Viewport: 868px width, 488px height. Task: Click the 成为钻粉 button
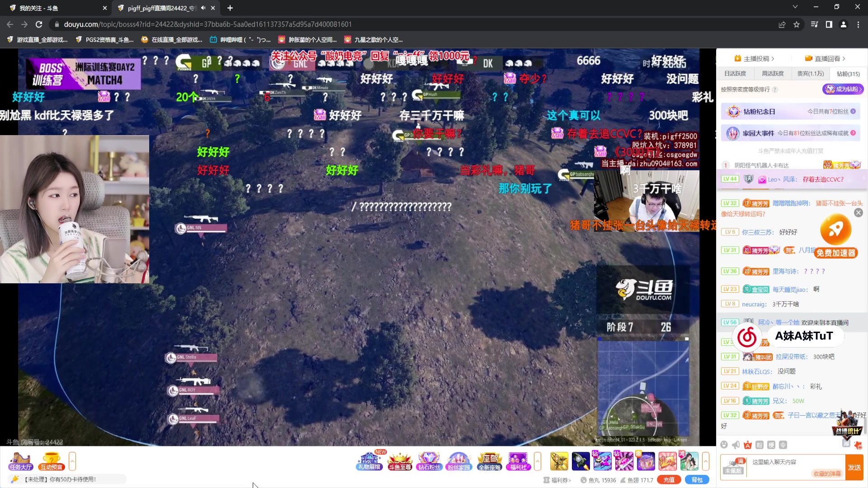pos(843,89)
